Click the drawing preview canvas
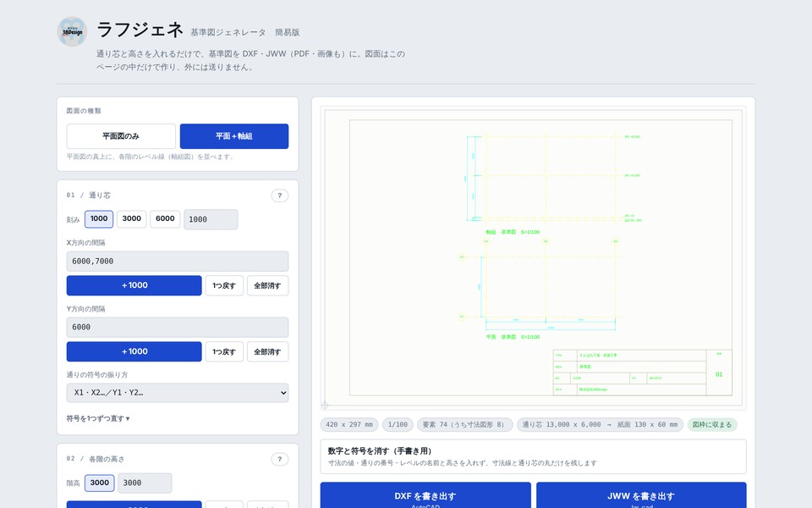812x508 pixels. point(534,258)
